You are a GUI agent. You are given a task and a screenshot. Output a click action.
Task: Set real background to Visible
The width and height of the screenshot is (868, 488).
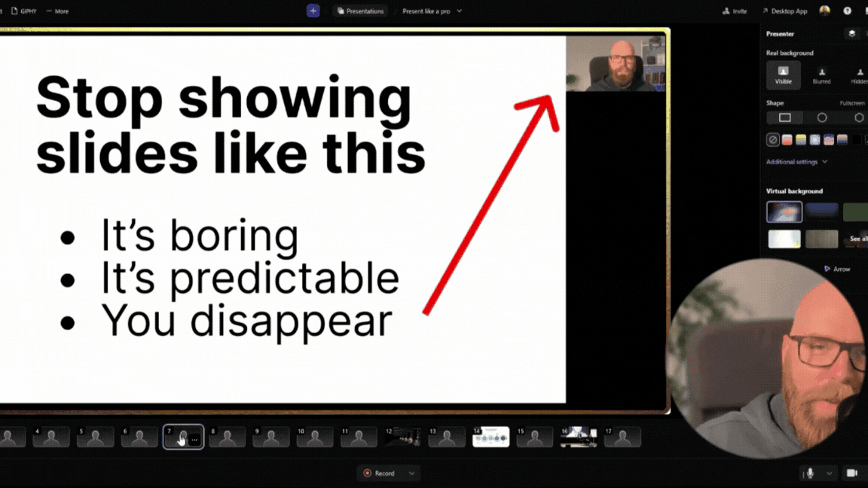(x=784, y=75)
